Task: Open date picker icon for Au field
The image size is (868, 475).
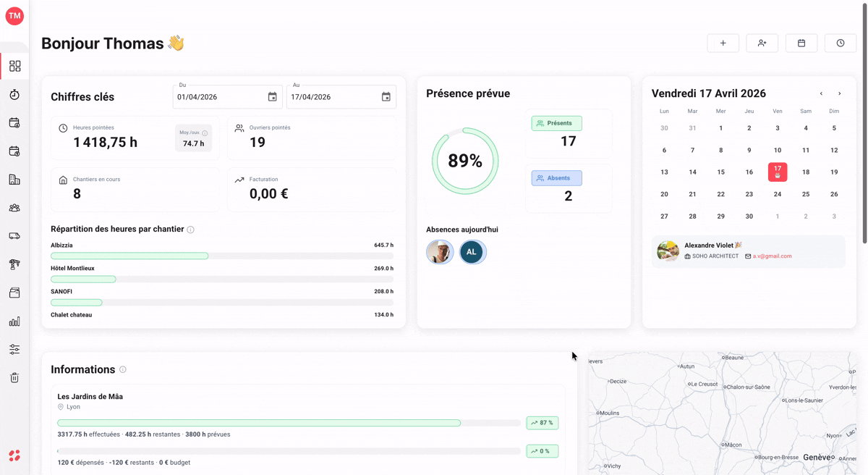Action: click(x=386, y=97)
